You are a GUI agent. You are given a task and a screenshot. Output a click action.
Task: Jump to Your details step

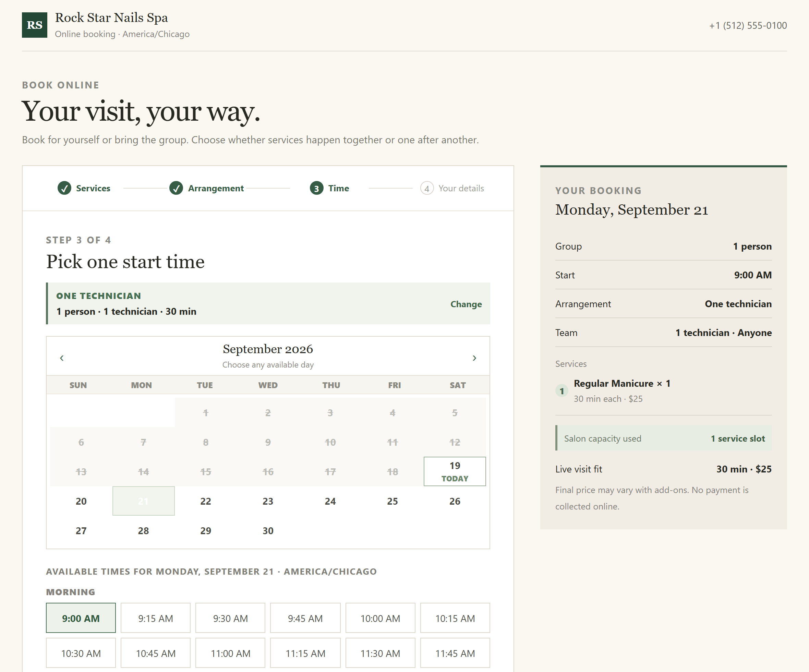click(x=452, y=188)
